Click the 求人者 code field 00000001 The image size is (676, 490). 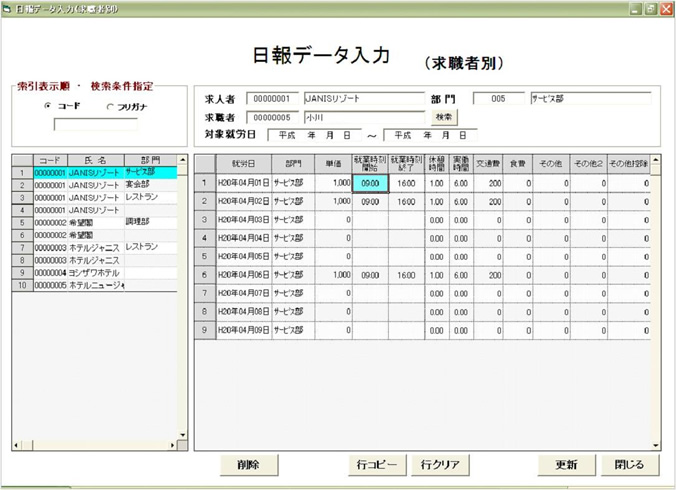273,99
